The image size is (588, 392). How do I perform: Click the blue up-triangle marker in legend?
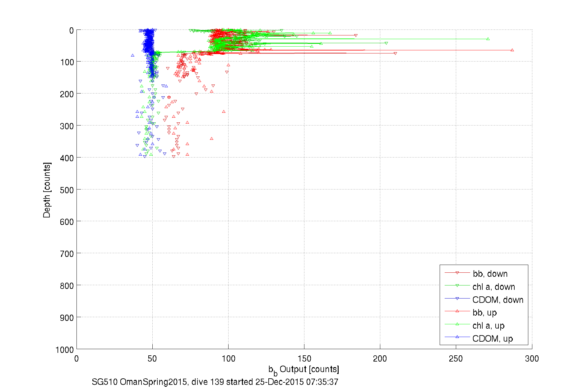457,337
